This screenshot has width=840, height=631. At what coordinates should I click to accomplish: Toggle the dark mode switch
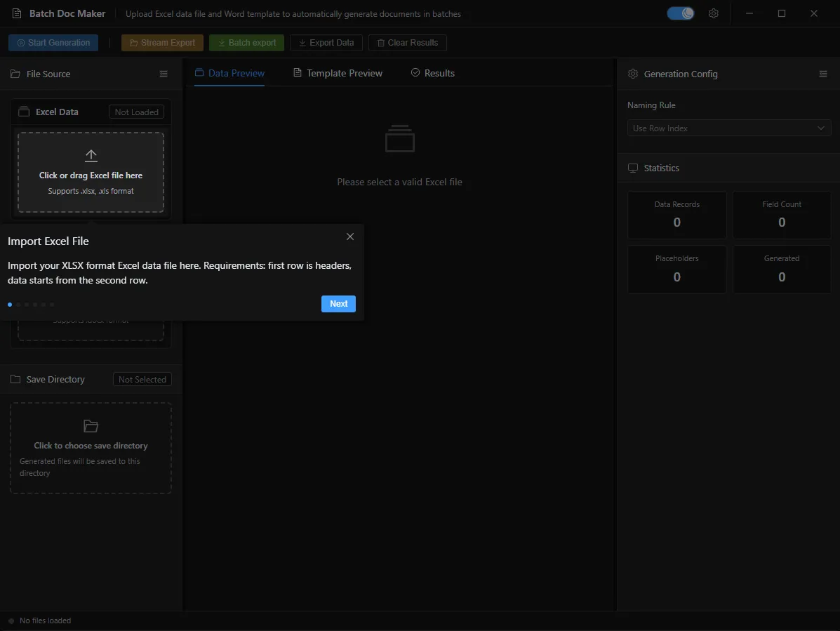point(681,13)
